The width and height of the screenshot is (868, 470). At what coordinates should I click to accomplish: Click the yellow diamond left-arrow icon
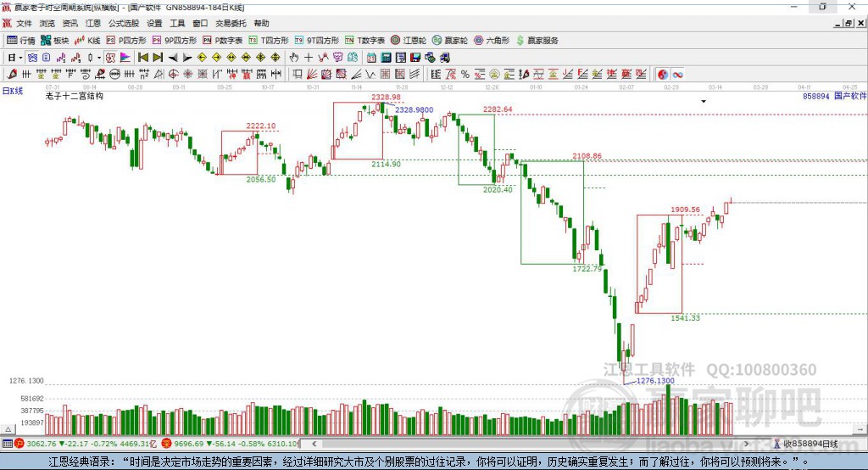pos(202,58)
